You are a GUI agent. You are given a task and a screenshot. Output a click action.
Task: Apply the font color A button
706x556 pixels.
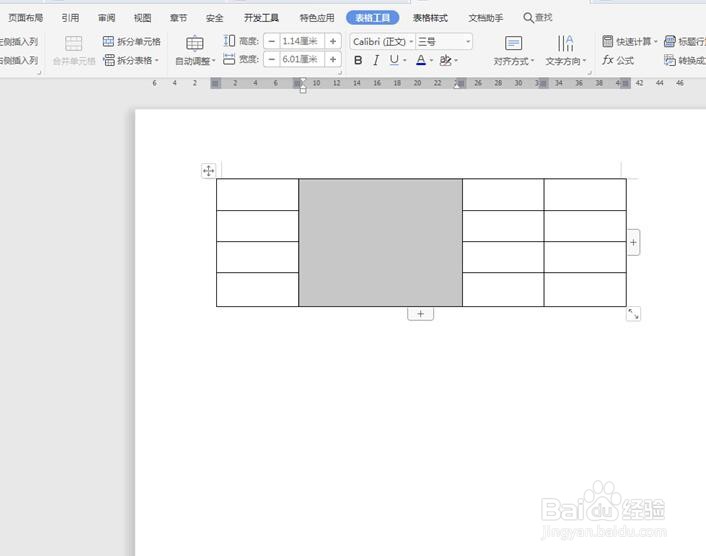(421, 60)
